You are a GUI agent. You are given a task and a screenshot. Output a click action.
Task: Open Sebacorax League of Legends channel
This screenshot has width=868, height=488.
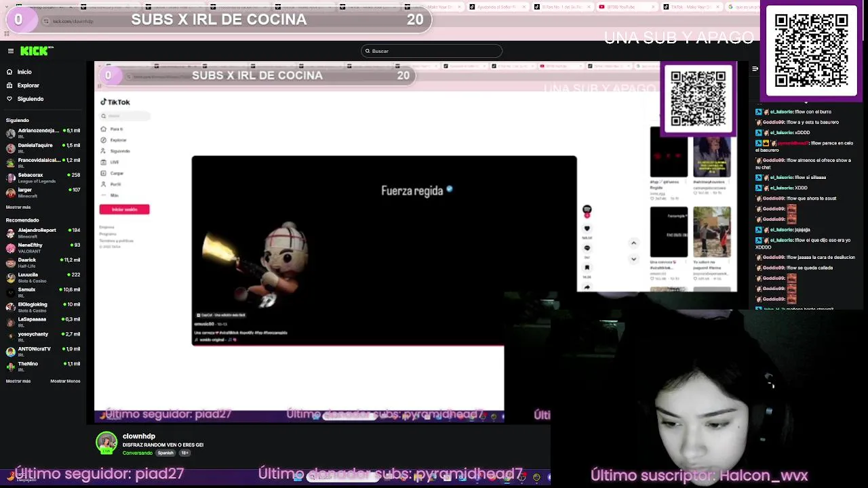pos(43,178)
